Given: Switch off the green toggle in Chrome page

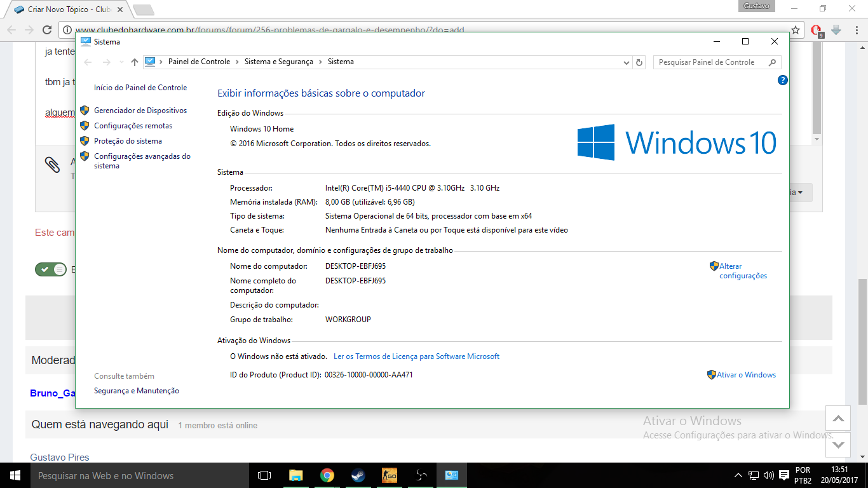Looking at the screenshot, I should (51, 269).
